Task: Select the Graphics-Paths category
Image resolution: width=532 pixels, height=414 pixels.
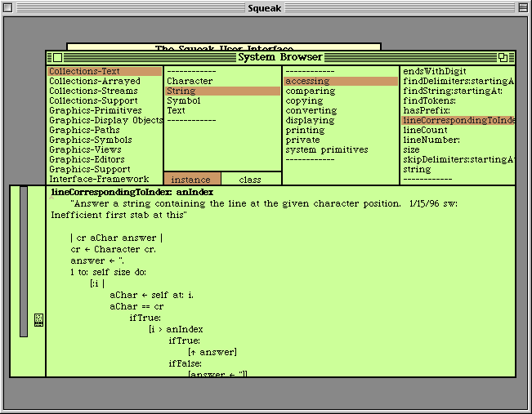Action: [105, 130]
